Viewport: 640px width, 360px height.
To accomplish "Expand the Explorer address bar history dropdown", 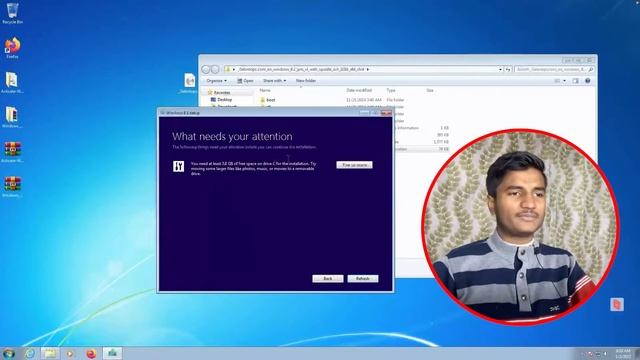I will (500, 69).
